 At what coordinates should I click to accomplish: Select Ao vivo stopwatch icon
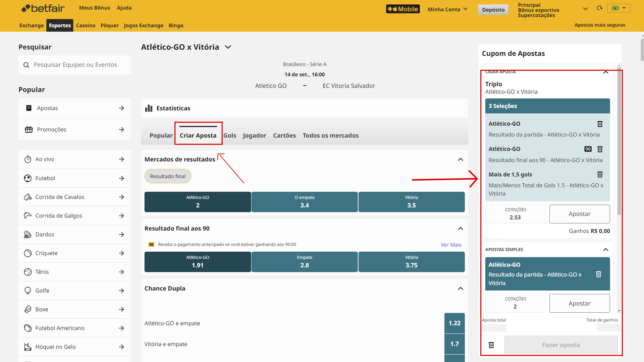(28, 159)
